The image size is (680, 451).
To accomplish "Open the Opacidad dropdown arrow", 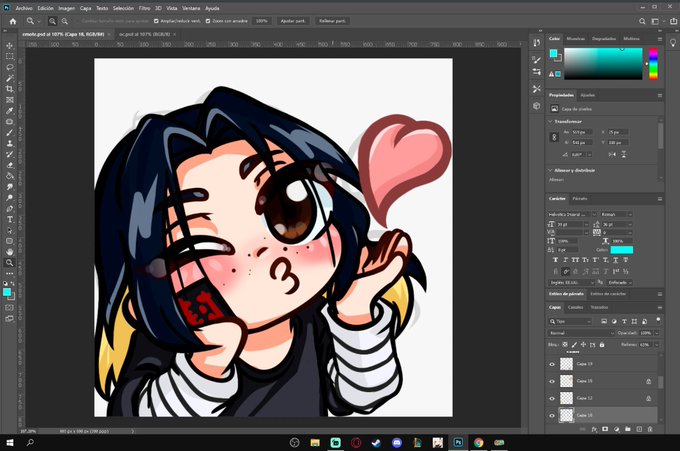I will [x=657, y=333].
